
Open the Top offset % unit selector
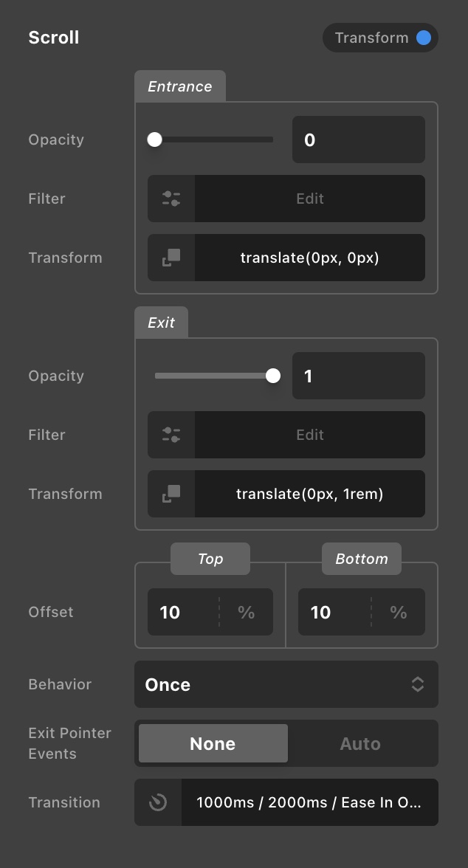(247, 613)
